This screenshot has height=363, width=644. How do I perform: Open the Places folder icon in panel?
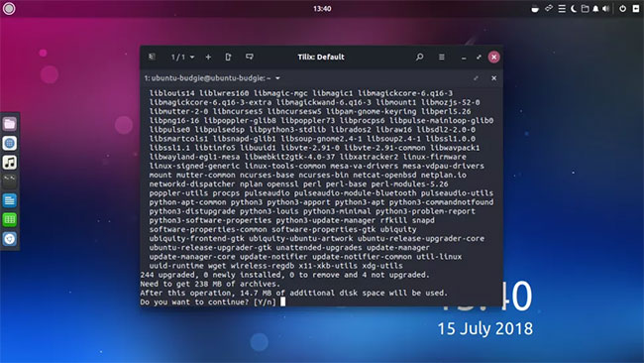(585, 9)
